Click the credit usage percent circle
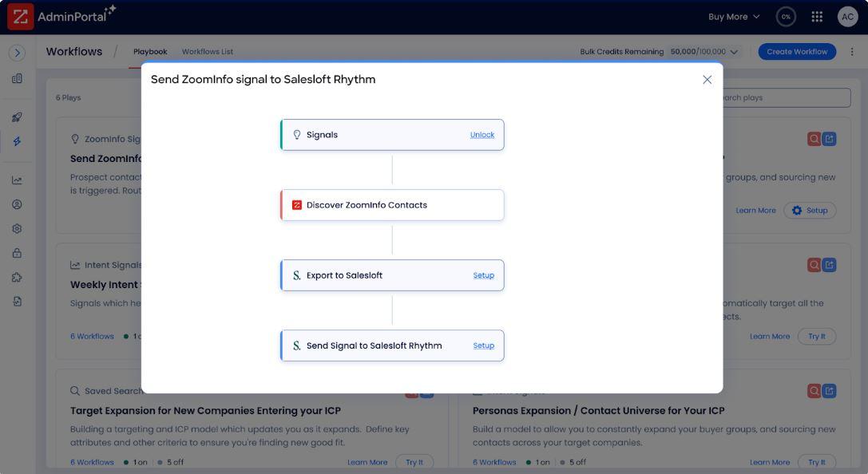The width and height of the screenshot is (868, 474). tap(786, 17)
